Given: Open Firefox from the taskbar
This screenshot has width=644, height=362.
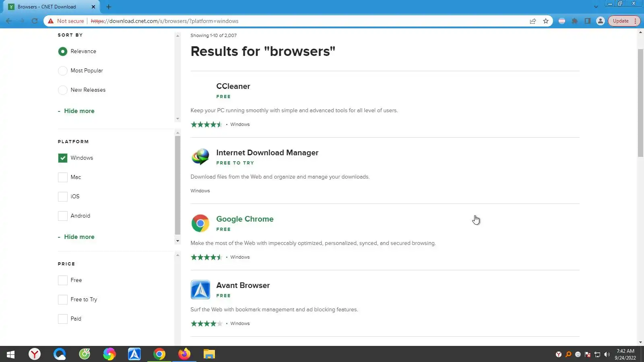Looking at the screenshot, I should pos(184,354).
